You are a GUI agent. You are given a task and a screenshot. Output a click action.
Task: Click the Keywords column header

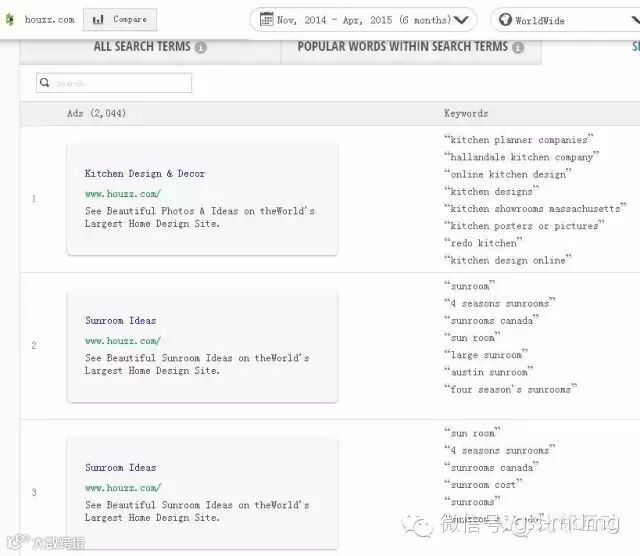click(466, 113)
